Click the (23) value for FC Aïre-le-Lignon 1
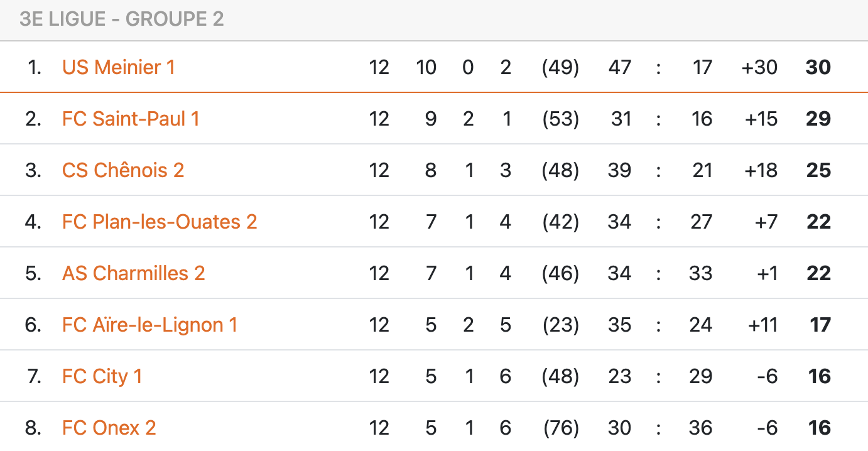Viewport: 868px width, 451px height. pos(560,325)
